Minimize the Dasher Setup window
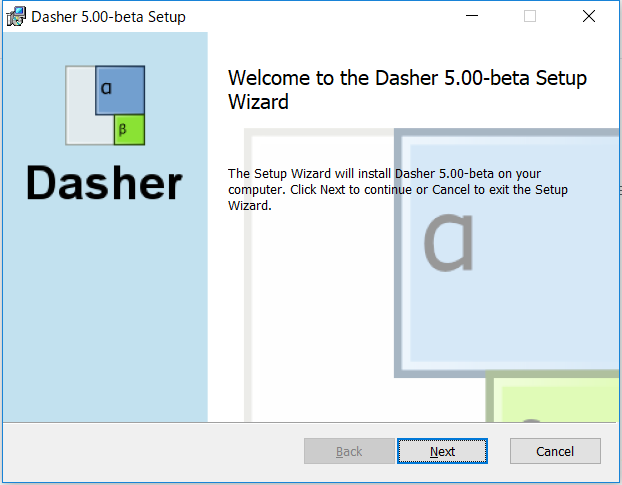Viewport: 622px width, 485px height. 472,16
